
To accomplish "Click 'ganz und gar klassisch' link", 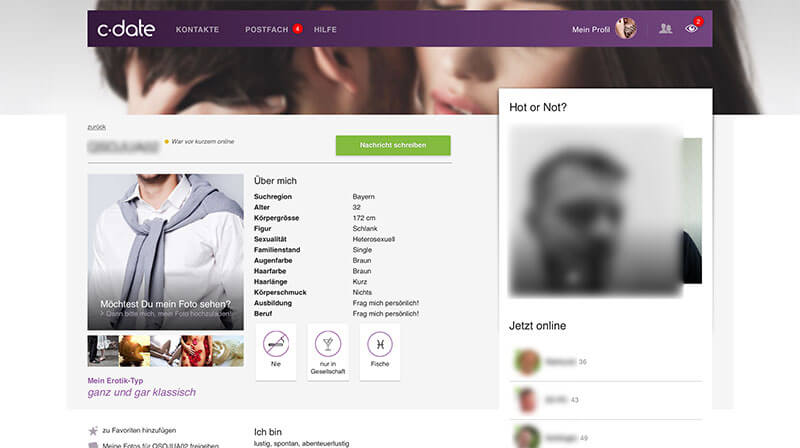I will tap(142, 392).
